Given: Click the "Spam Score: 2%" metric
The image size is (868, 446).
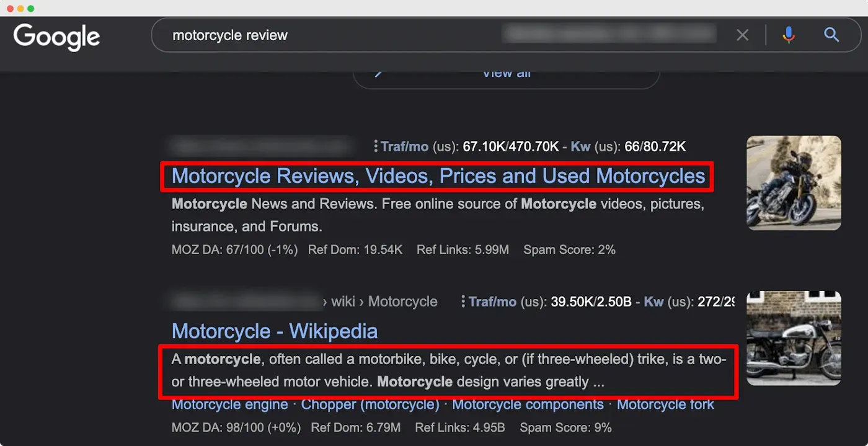Looking at the screenshot, I should point(569,250).
